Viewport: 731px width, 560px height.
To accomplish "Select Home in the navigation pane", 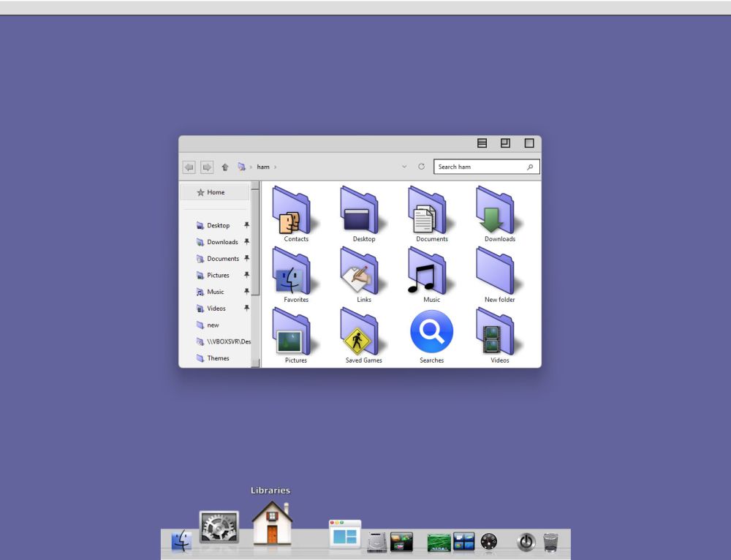I will click(216, 192).
